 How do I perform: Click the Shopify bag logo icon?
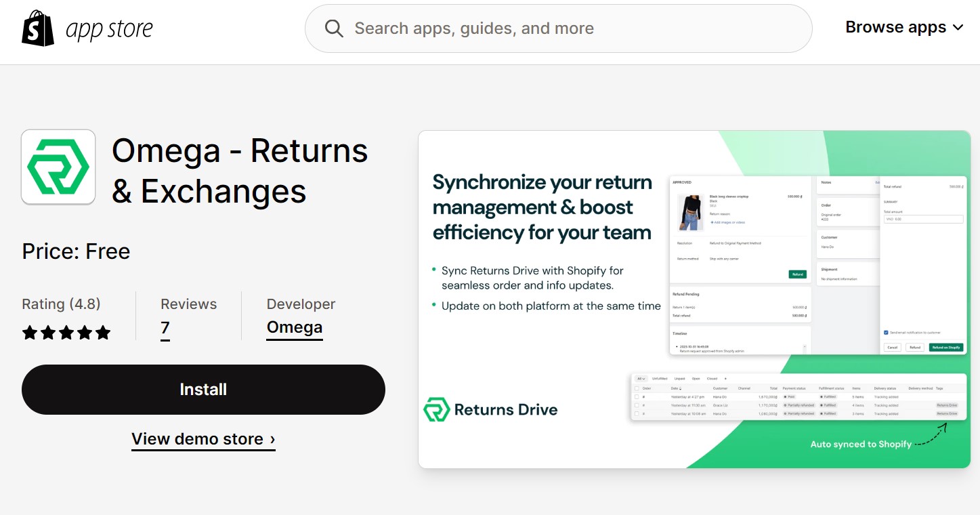pyautogui.click(x=38, y=28)
